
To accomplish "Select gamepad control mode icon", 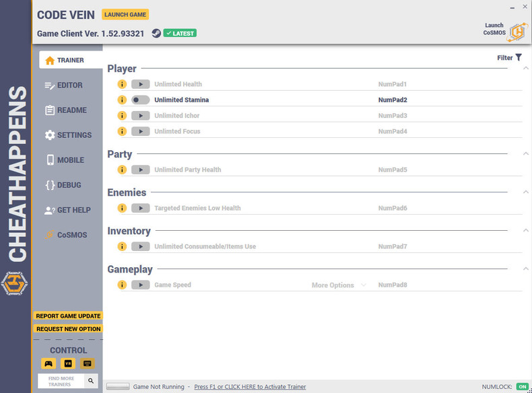I will 48,363.
